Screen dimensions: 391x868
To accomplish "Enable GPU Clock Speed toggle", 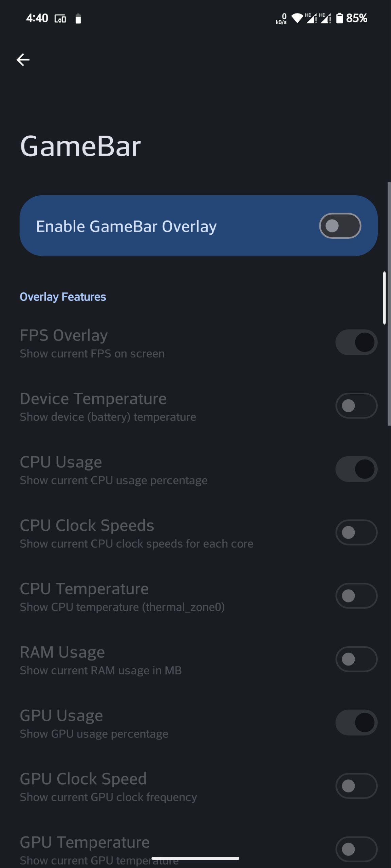I will [x=356, y=786].
